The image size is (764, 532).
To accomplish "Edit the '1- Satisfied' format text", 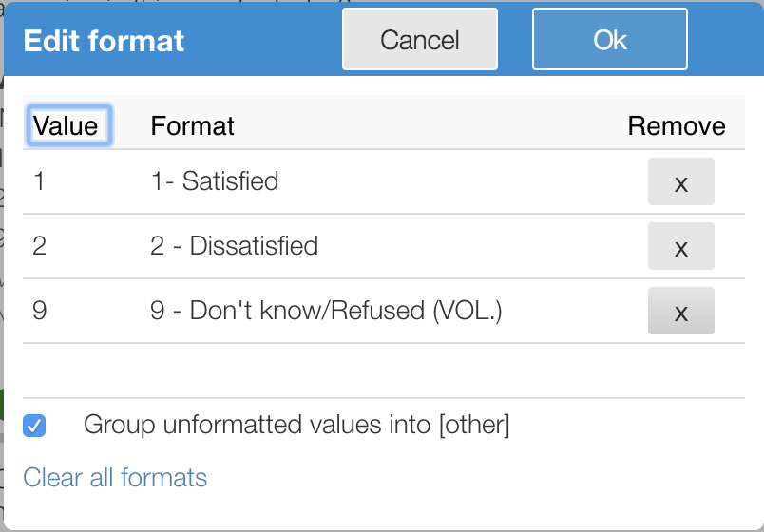I will pos(215,181).
